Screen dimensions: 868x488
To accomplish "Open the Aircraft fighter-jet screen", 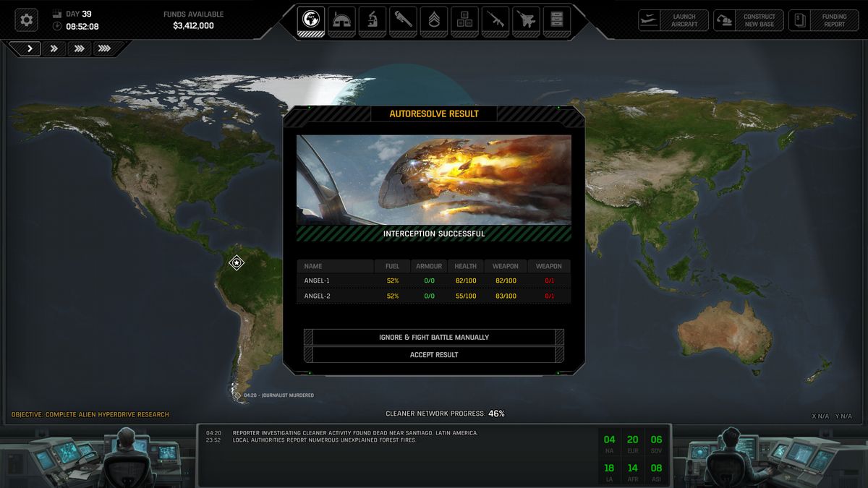I will click(x=526, y=20).
